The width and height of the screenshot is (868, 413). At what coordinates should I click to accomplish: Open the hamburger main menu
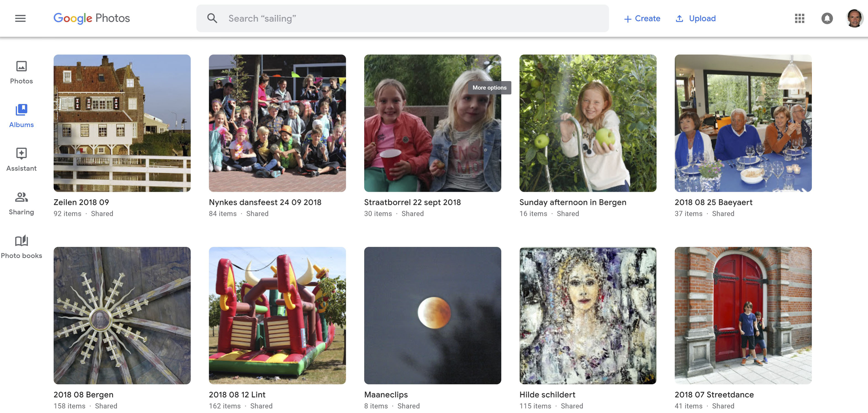[20, 18]
